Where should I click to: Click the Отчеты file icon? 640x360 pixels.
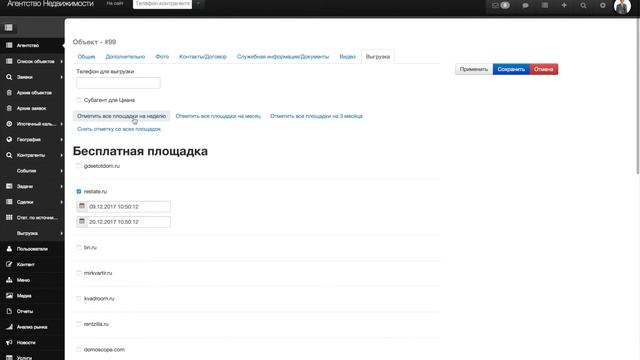(9, 311)
